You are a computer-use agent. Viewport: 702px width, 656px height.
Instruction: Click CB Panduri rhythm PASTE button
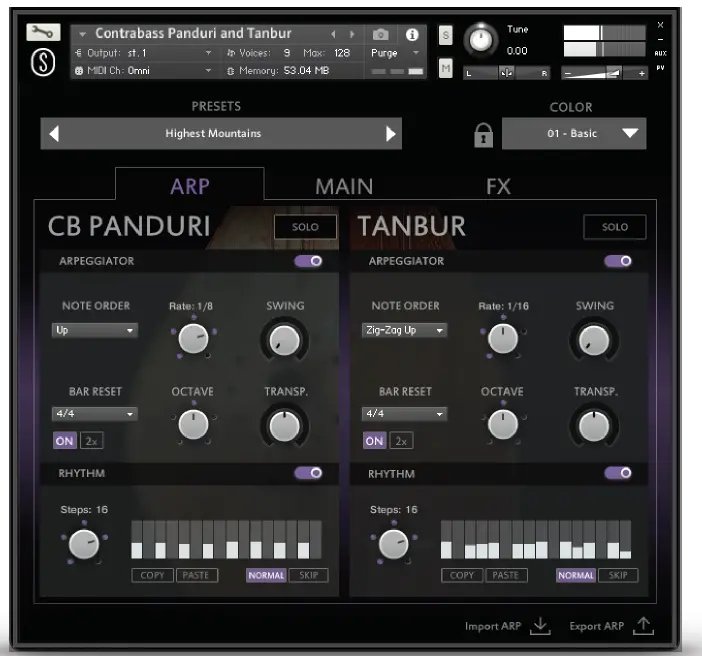197,575
